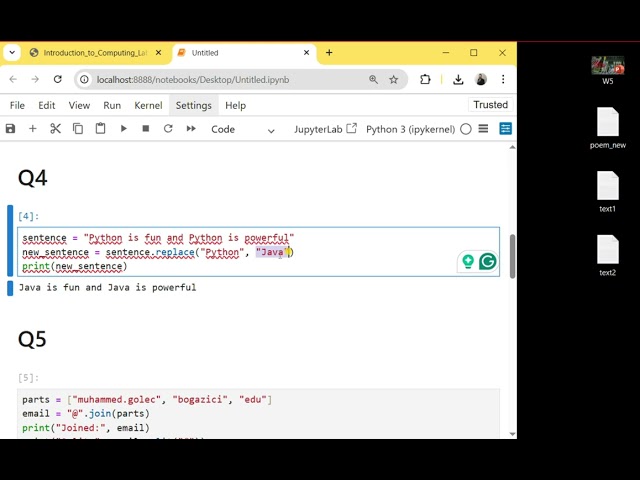
Task: Insert a new cell with the plus icon
Action: click(33, 129)
